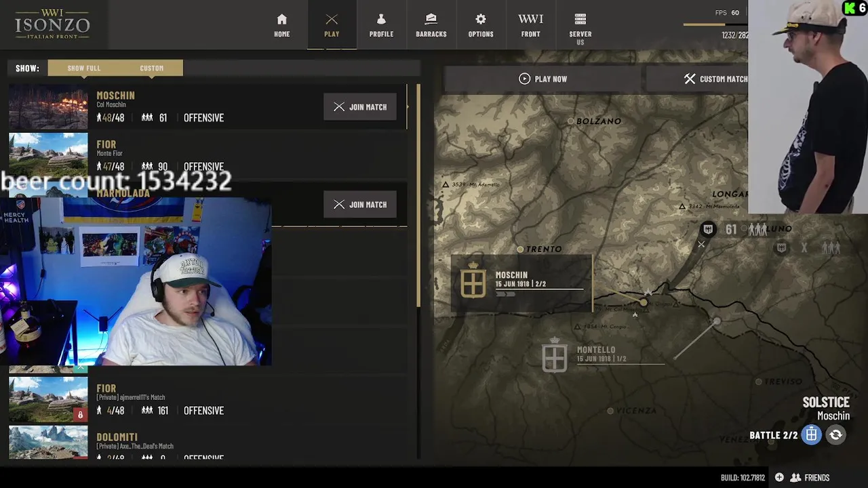Click the Isonzo Italian Front logo
This screenshot has width=868, height=488.
point(53,24)
